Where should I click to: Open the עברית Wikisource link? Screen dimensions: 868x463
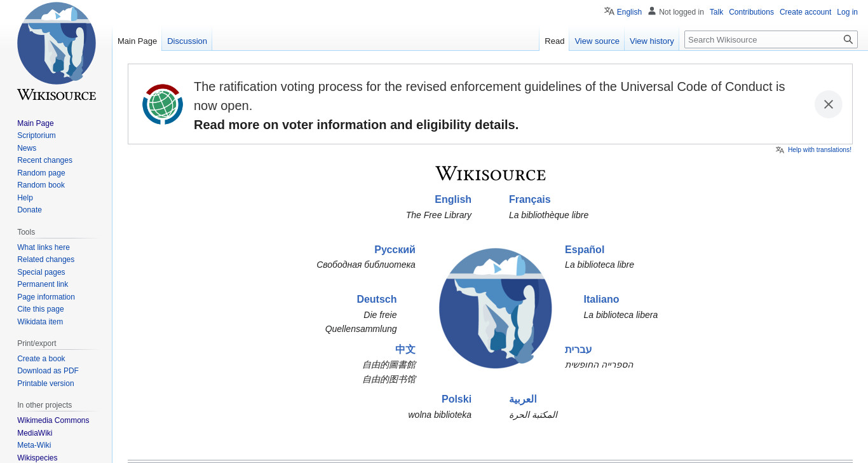click(578, 349)
